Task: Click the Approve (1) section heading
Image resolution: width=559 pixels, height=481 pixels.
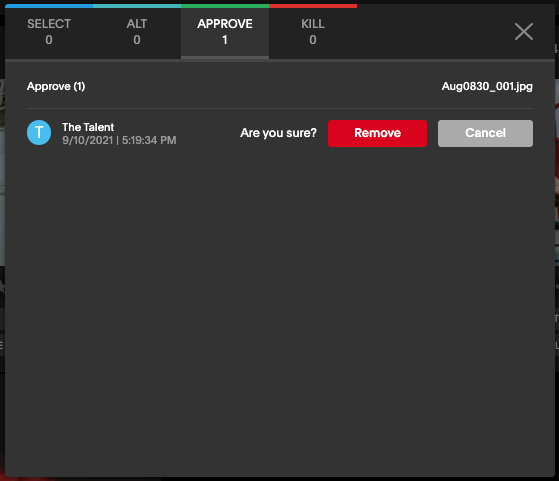Action: (x=56, y=86)
